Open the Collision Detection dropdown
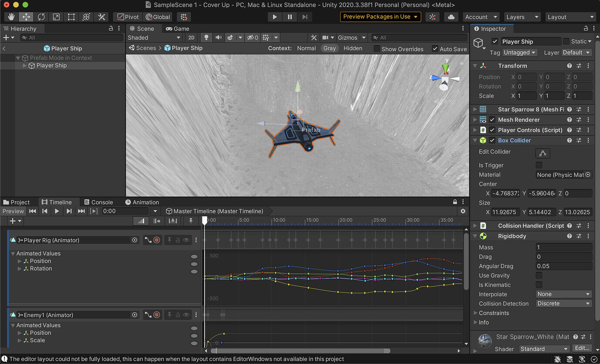 [563, 303]
